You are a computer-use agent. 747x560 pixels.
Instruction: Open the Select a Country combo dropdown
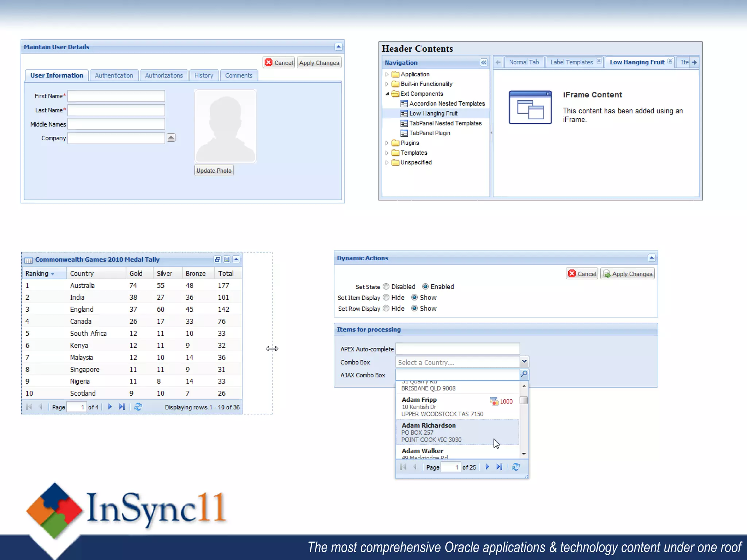[524, 362]
